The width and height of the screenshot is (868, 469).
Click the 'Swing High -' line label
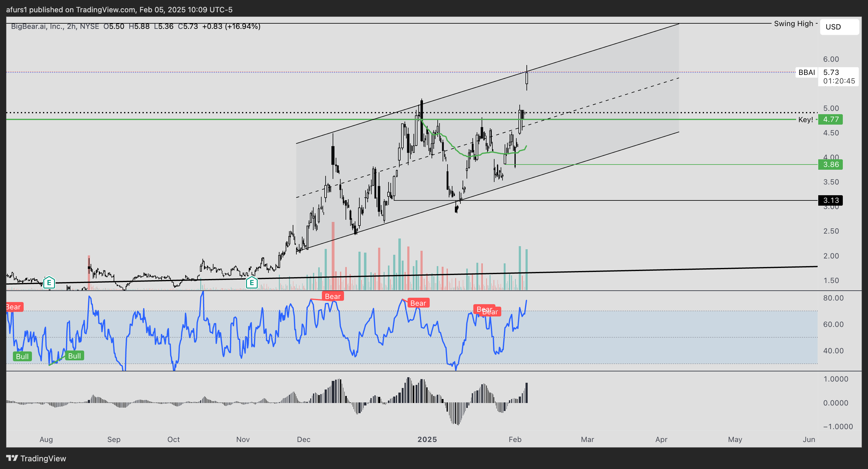[x=796, y=24]
